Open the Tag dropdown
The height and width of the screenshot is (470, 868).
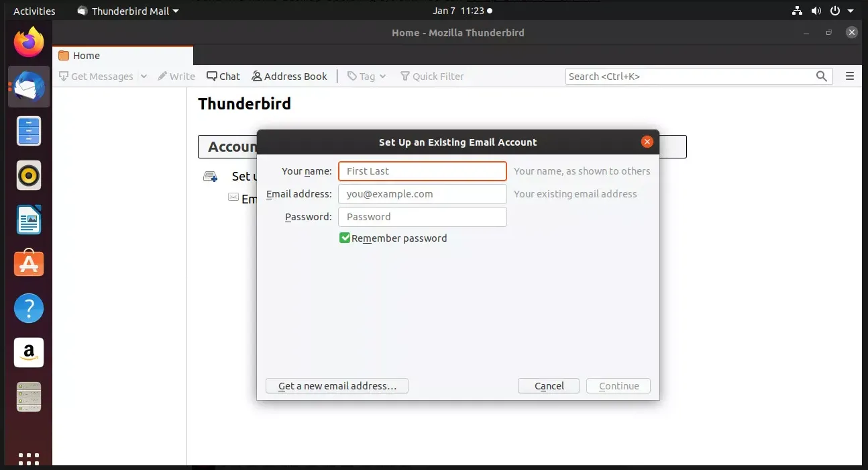point(366,77)
